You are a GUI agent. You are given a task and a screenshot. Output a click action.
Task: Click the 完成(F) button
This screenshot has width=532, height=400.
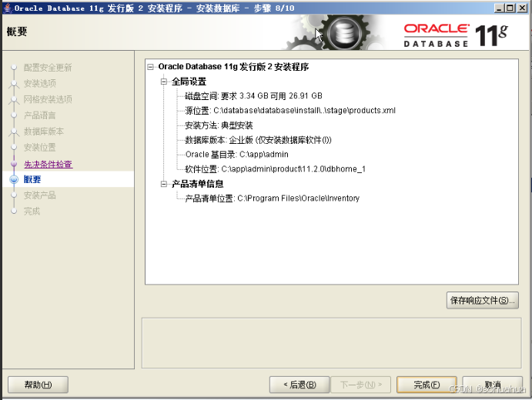coord(427,385)
